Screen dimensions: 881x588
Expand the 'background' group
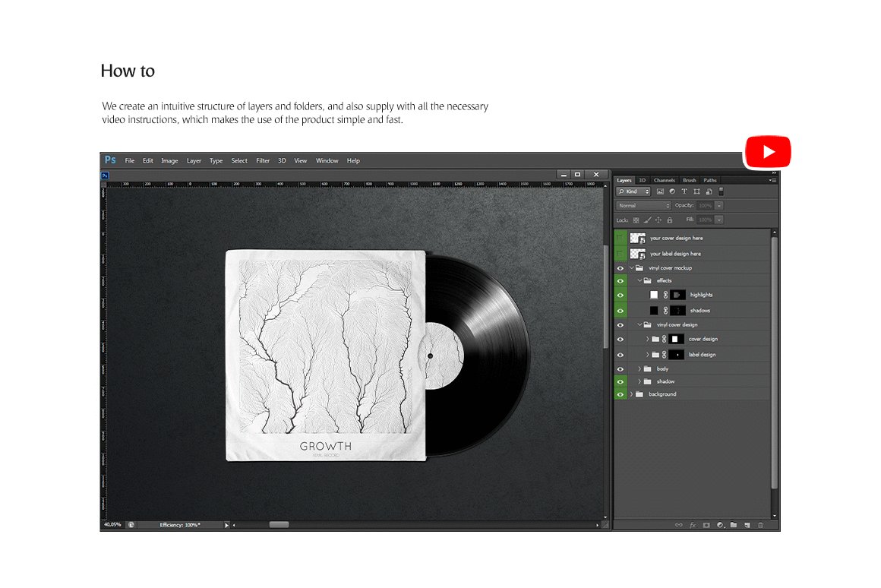pyautogui.click(x=632, y=394)
